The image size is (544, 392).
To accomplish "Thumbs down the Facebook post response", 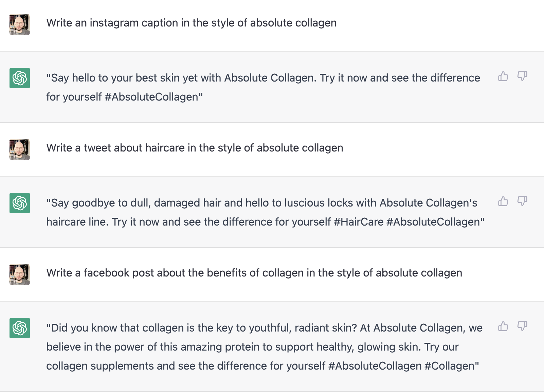I will coord(522,326).
